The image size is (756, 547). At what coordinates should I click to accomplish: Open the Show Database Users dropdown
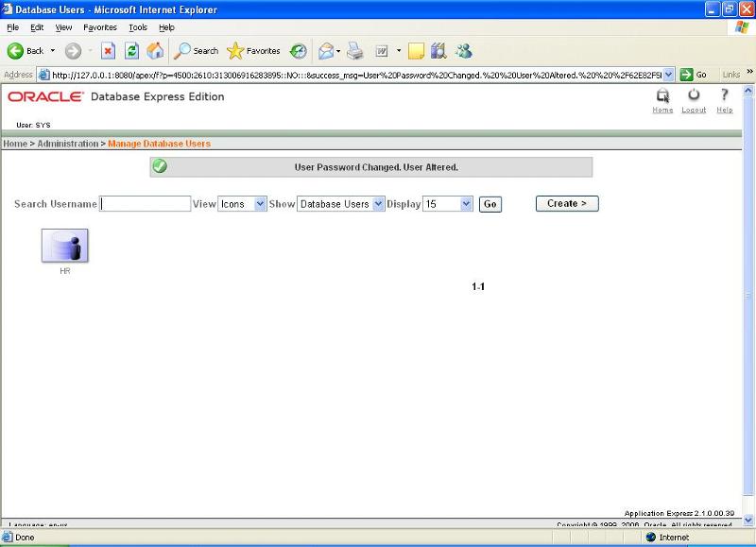341,204
